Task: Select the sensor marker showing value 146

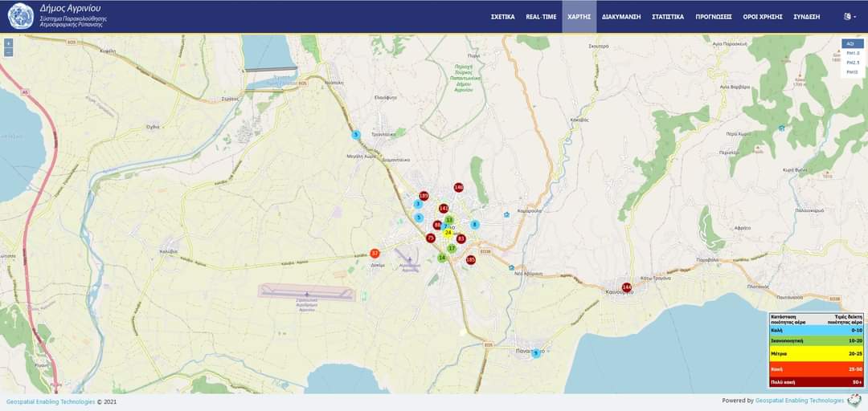Action: click(x=458, y=187)
